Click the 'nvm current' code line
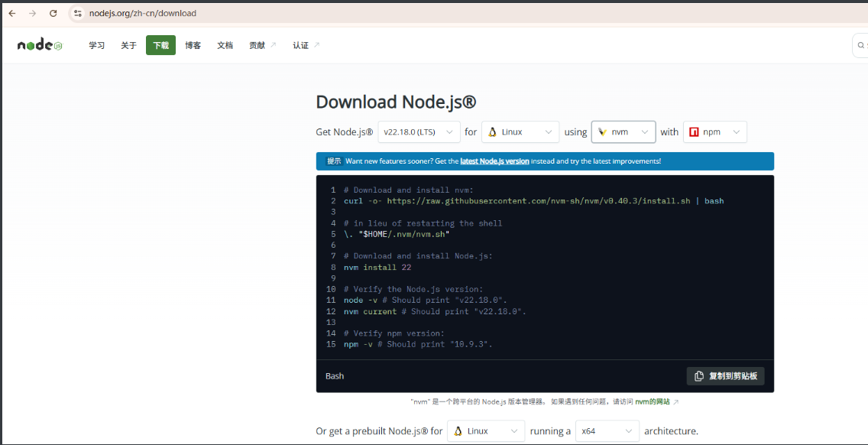Viewport: 868px width, 445px height. tap(435, 311)
